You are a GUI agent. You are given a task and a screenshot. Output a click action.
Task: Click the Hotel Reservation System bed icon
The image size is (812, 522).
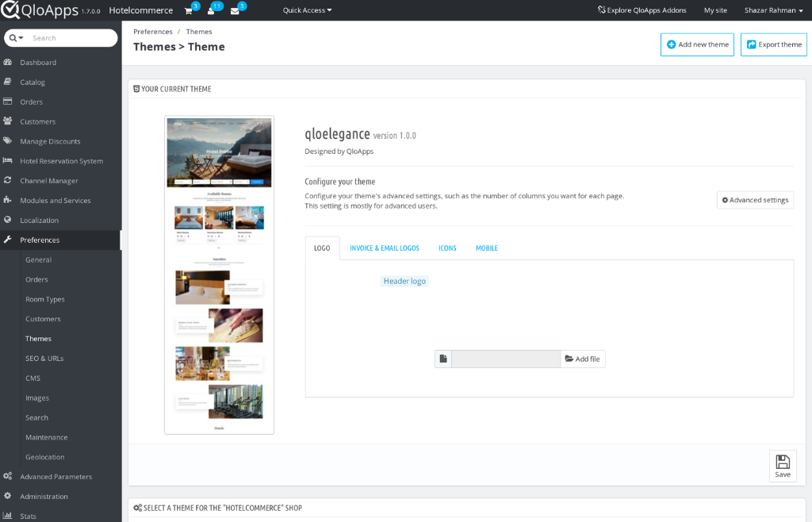pos(8,160)
